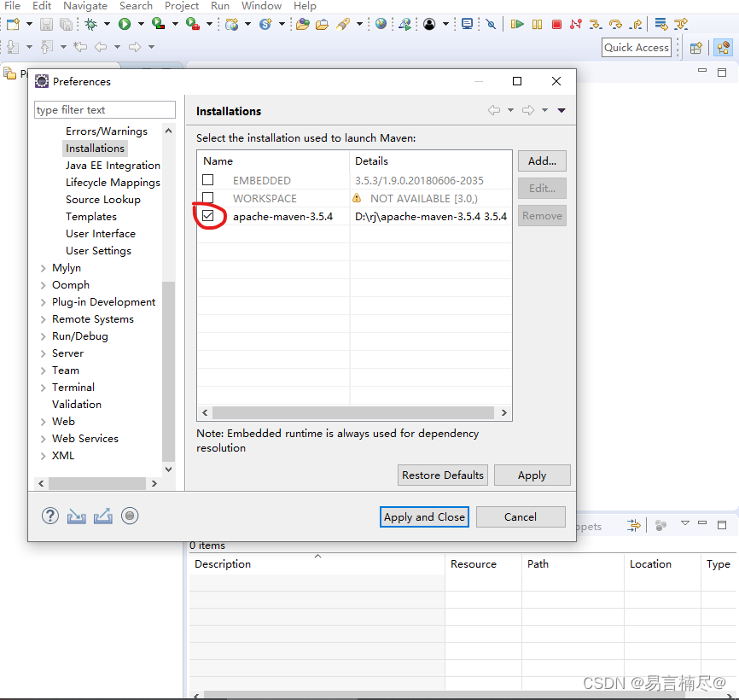The height and width of the screenshot is (700, 739).
Task: Click the debug Resume icon
Action: pos(517,24)
